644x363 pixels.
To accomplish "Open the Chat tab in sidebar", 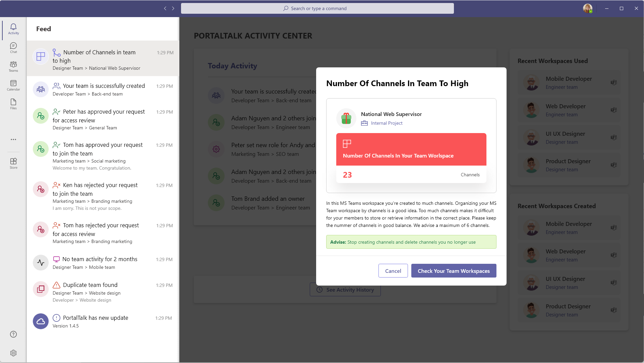I will 13,48.
